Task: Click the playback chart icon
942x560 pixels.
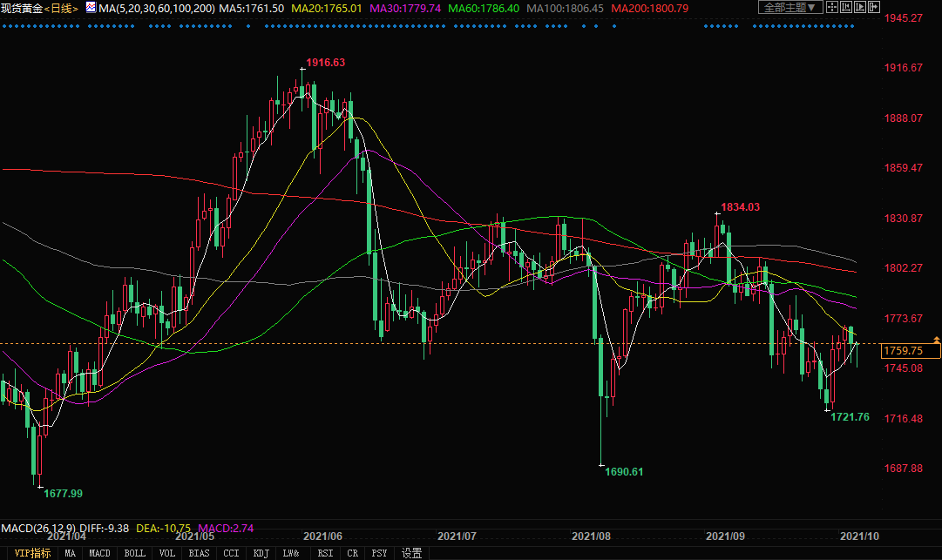Action: tap(861, 8)
